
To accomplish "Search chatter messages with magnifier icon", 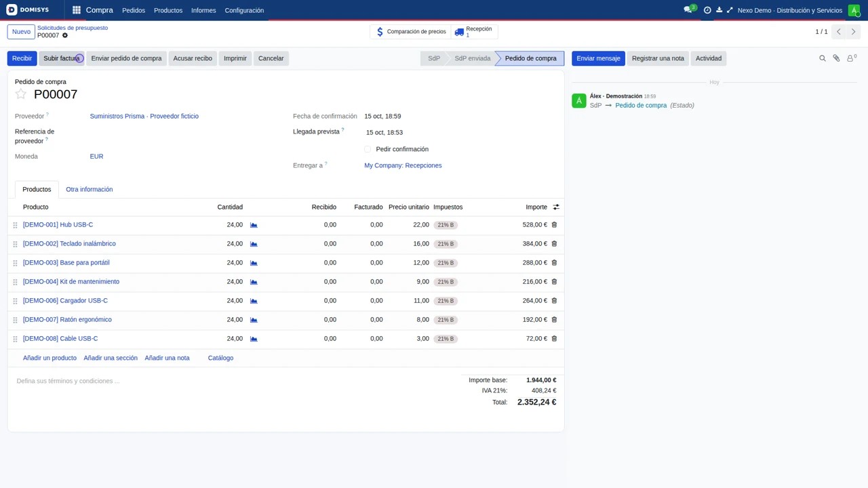I will tap(823, 58).
